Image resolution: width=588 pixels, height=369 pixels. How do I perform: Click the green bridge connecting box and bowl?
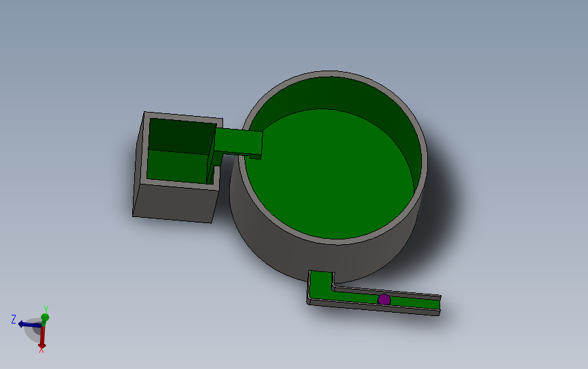(x=238, y=142)
